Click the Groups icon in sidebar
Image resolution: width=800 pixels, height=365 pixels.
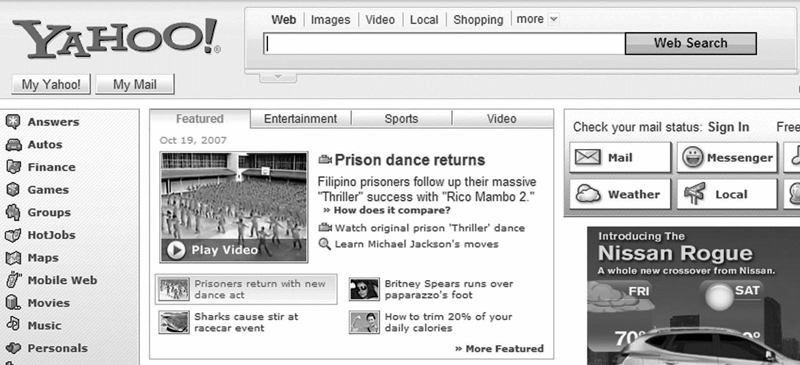click(13, 212)
